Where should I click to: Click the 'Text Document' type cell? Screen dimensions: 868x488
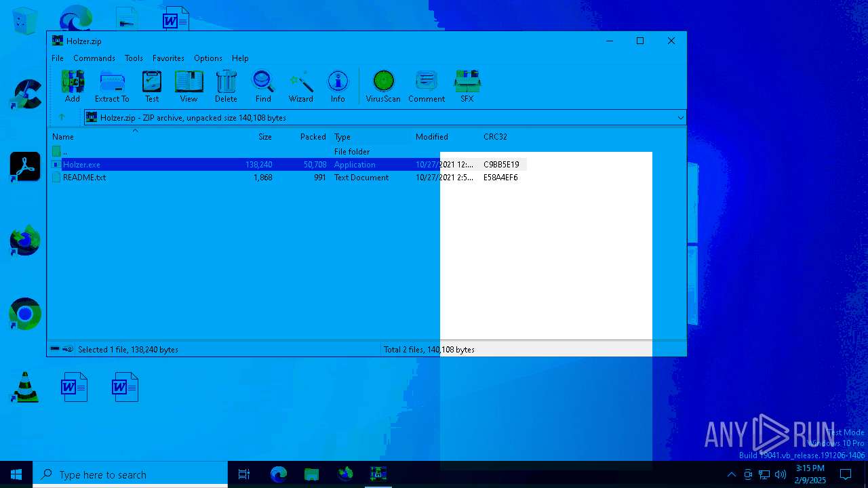click(361, 178)
